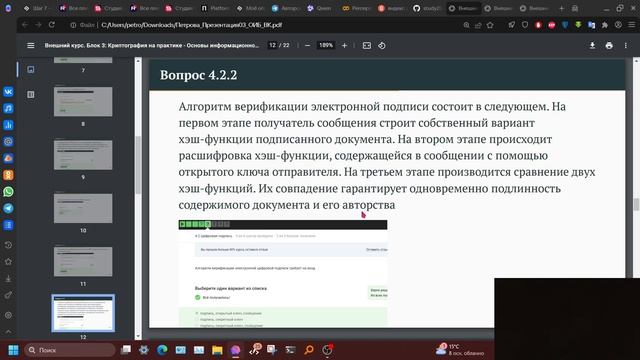Select page 8 thumbnail

(x=83, y=101)
